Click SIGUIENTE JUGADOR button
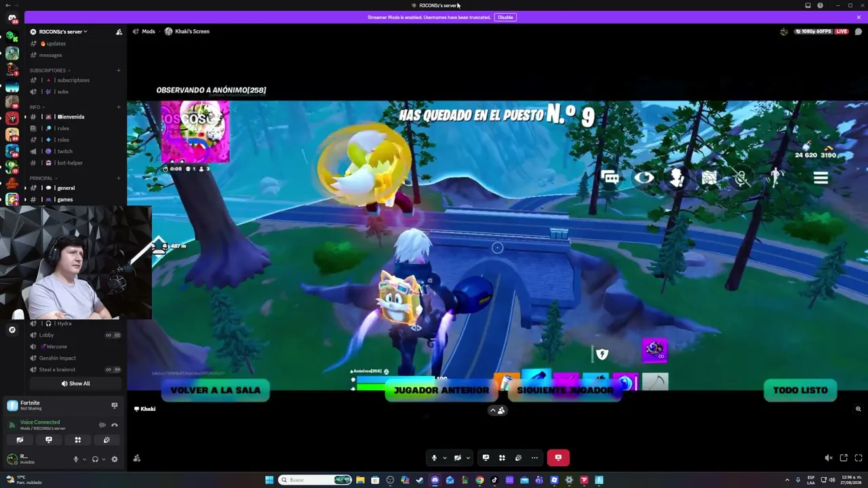 tap(565, 390)
